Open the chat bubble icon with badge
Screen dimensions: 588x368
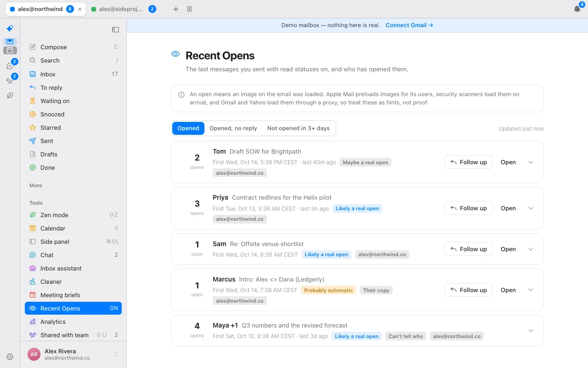point(10,66)
